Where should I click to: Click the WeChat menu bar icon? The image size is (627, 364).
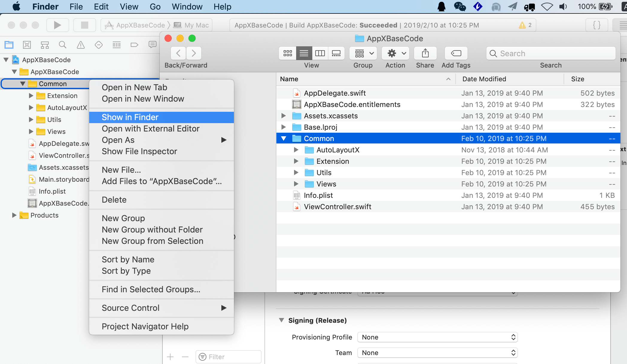460,7
